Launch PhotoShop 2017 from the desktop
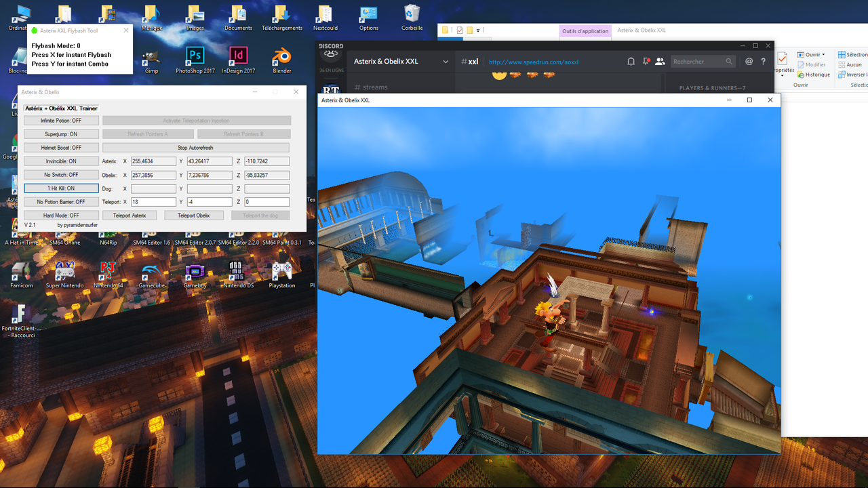 (195, 61)
